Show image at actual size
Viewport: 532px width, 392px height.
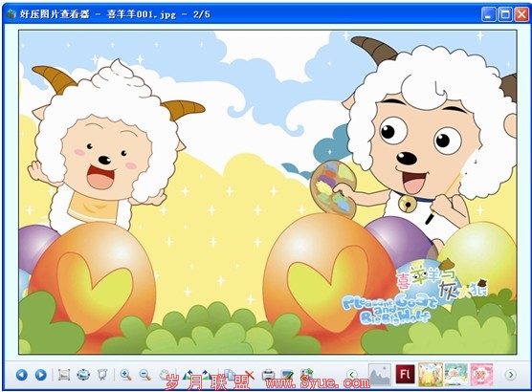[x=64, y=375]
